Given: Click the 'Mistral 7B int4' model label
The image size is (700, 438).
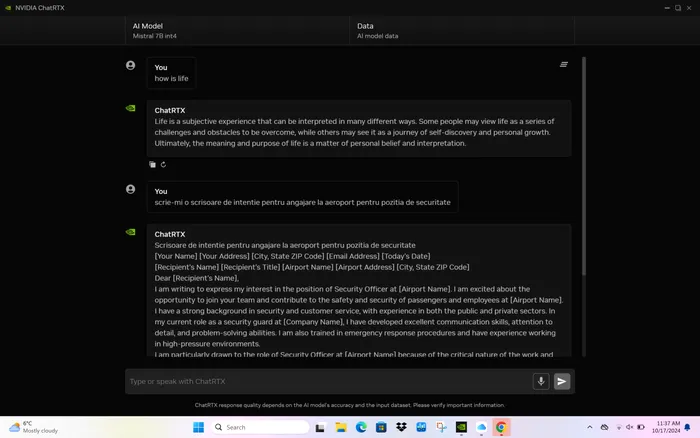Looking at the screenshot, I should coord(154,36).
